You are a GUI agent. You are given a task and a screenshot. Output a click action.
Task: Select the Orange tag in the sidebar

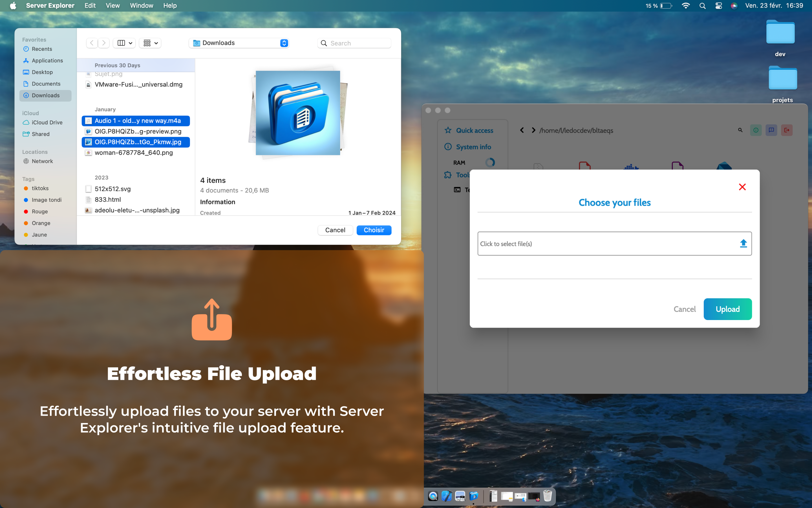pos(45,223)
